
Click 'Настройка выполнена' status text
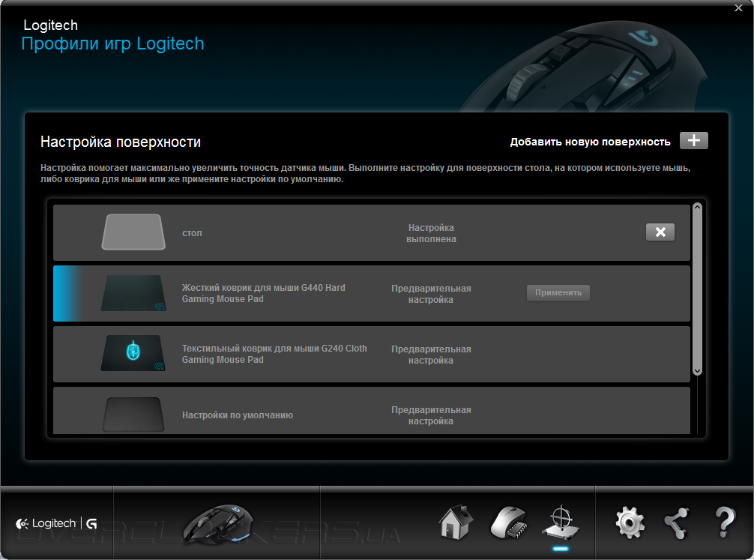[x=431, y=233]
